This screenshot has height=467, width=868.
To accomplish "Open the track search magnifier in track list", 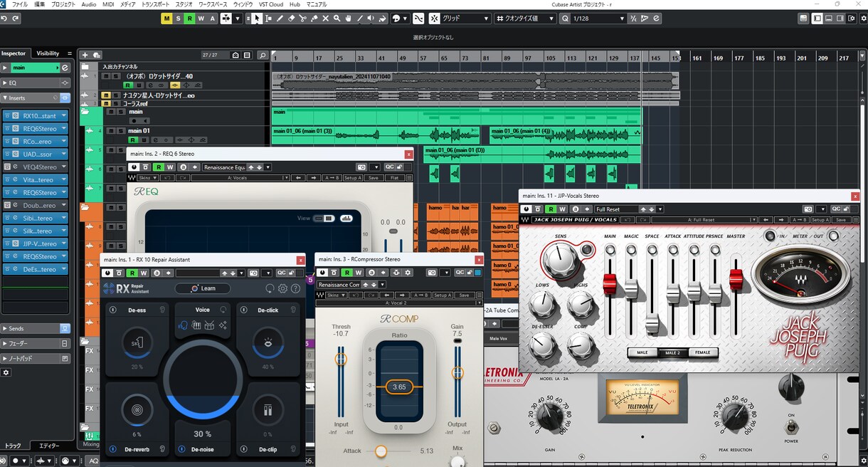I will tap(263, 55).
